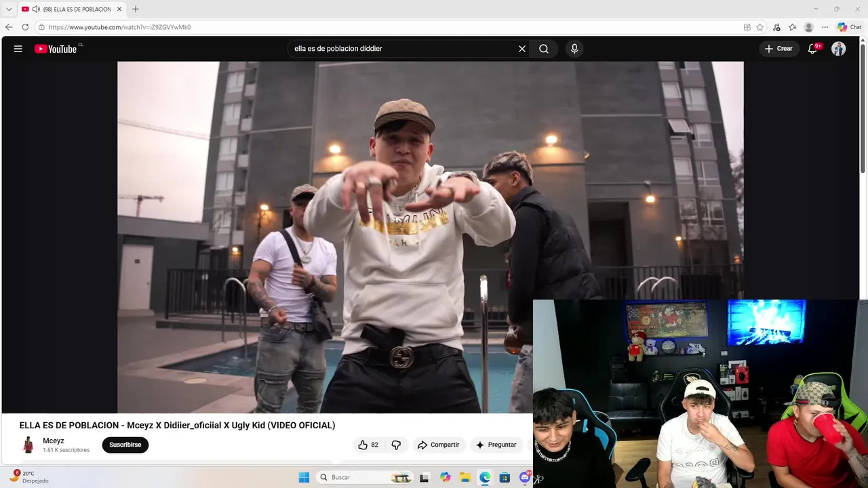Open Copilot Chat in Edge

click(x=849, y=27)
